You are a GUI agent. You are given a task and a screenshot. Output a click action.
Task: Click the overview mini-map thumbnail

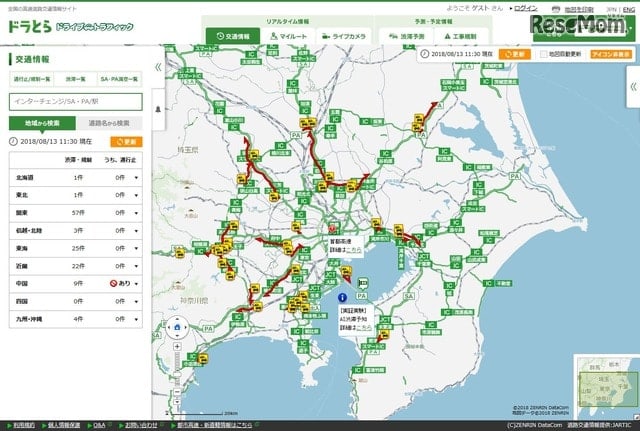607,387
